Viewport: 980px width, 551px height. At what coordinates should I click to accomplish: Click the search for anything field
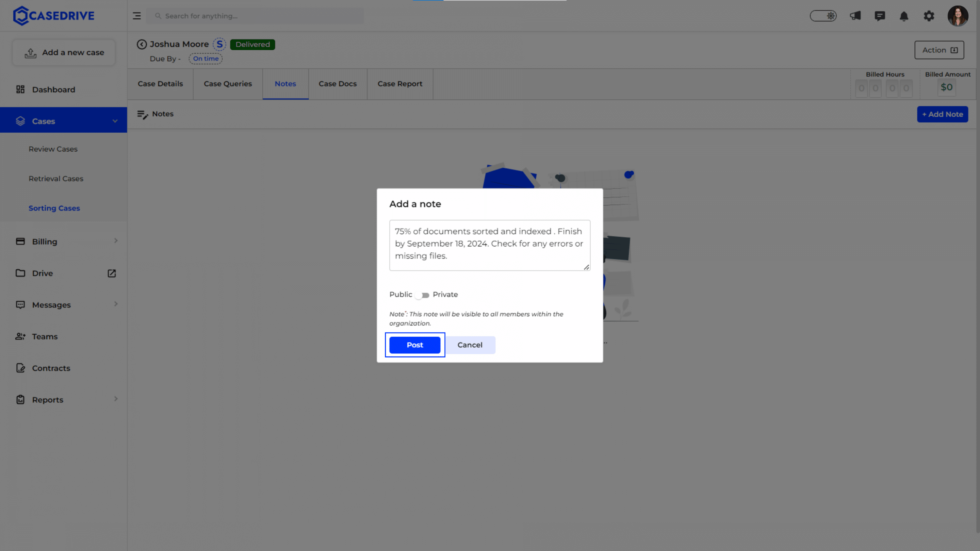coord(255,16)
